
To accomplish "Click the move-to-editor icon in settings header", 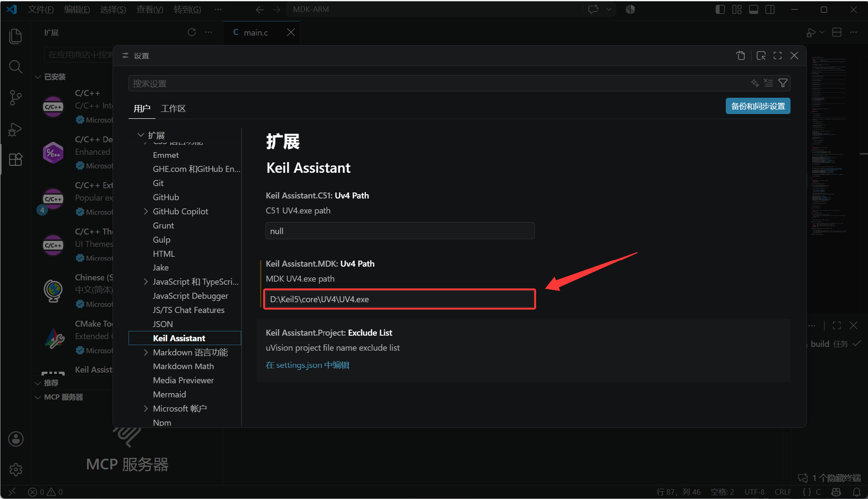I will pos(761,56).
